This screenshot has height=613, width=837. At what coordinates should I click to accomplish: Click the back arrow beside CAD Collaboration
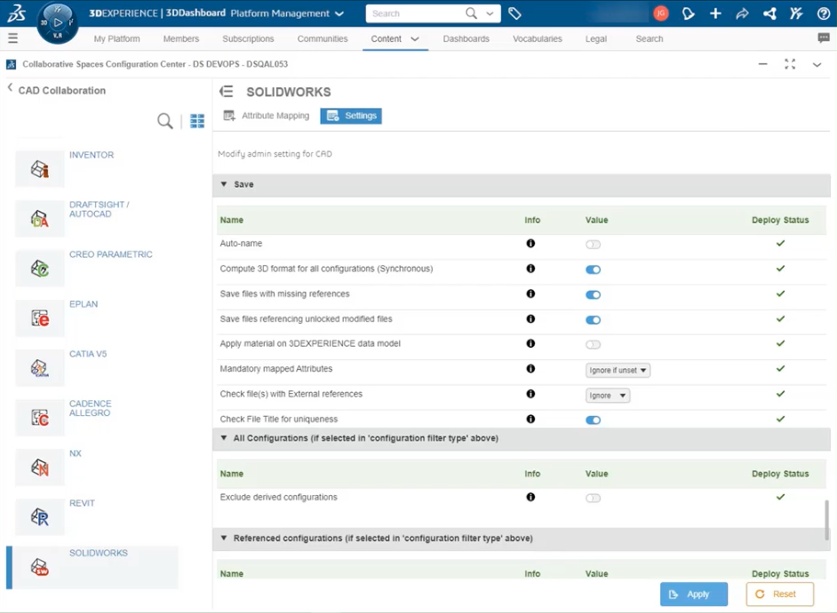click(x=10, y=88)
